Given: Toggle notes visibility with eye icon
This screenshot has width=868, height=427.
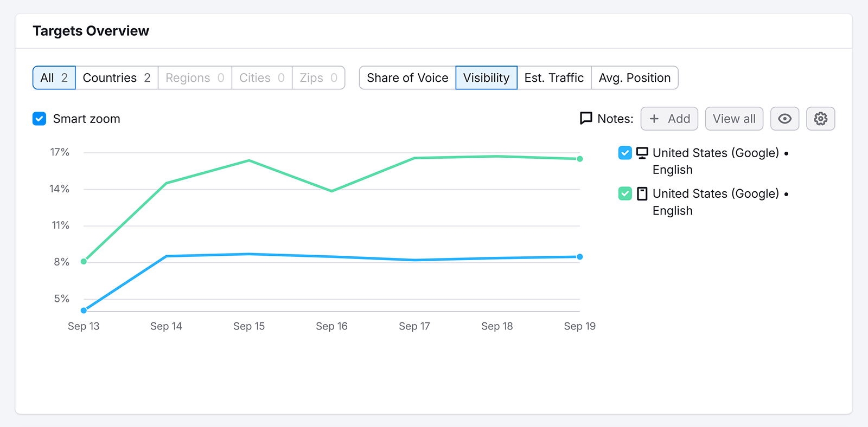Looking at the screenshot, I should point(784,119).
